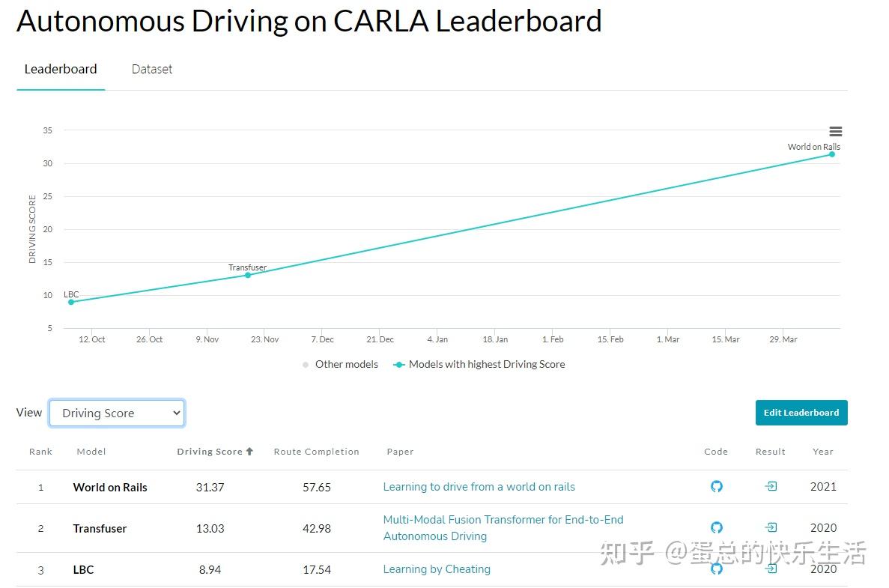Select the World on Rails data point on chart
Viewport: 889px width, 588px height.
click(831, 155)
